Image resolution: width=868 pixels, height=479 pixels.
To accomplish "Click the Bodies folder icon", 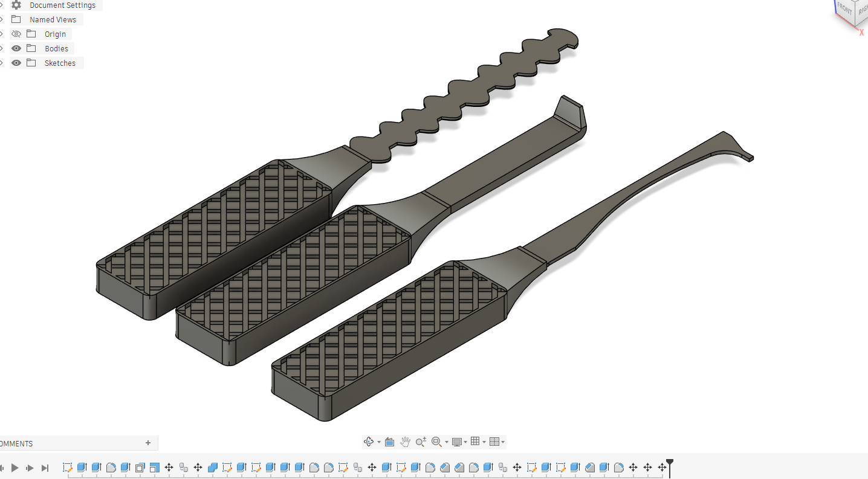I will click(31, 48).
